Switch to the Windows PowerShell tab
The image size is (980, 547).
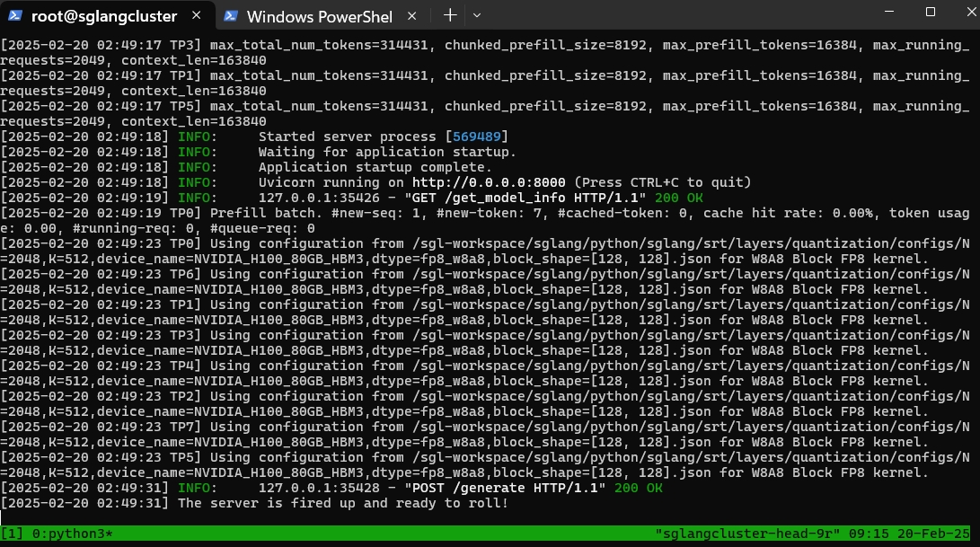tap(319, 16)
